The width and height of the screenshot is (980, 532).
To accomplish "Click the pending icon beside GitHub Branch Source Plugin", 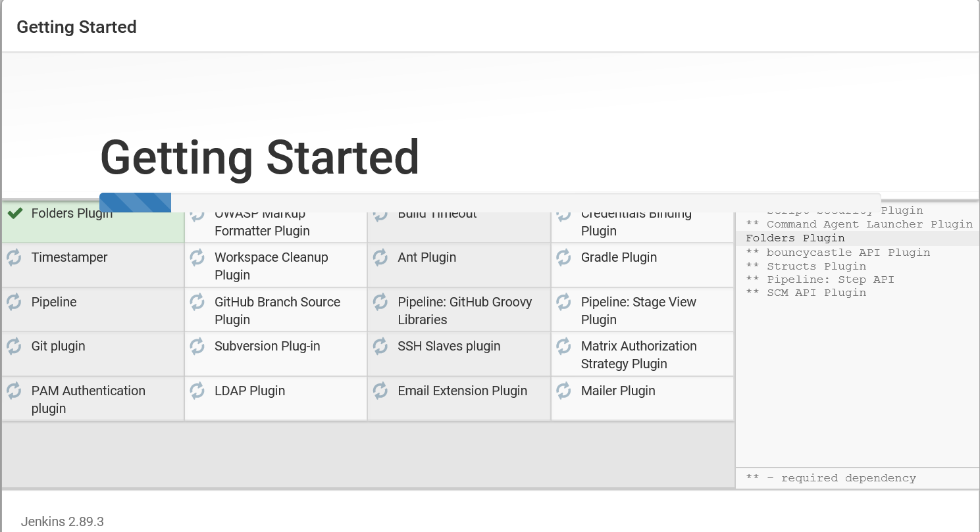I will pos(197,302).
